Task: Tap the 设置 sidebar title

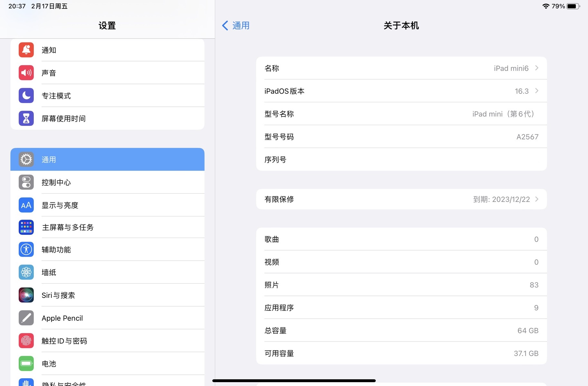Action: [x=107, y=25]
